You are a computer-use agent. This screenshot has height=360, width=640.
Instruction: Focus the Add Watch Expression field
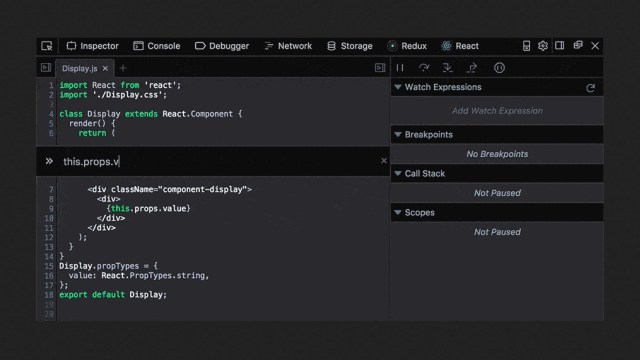click(x=497, y=111)
